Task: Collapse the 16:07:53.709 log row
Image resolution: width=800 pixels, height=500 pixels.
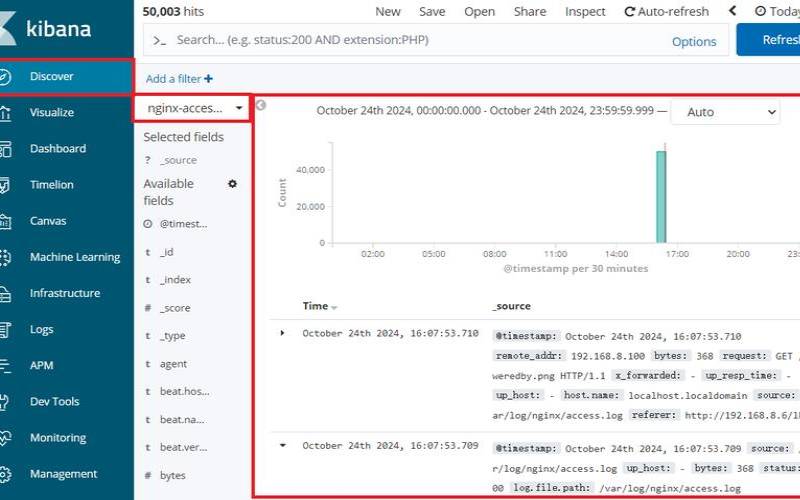Action: 283,445
